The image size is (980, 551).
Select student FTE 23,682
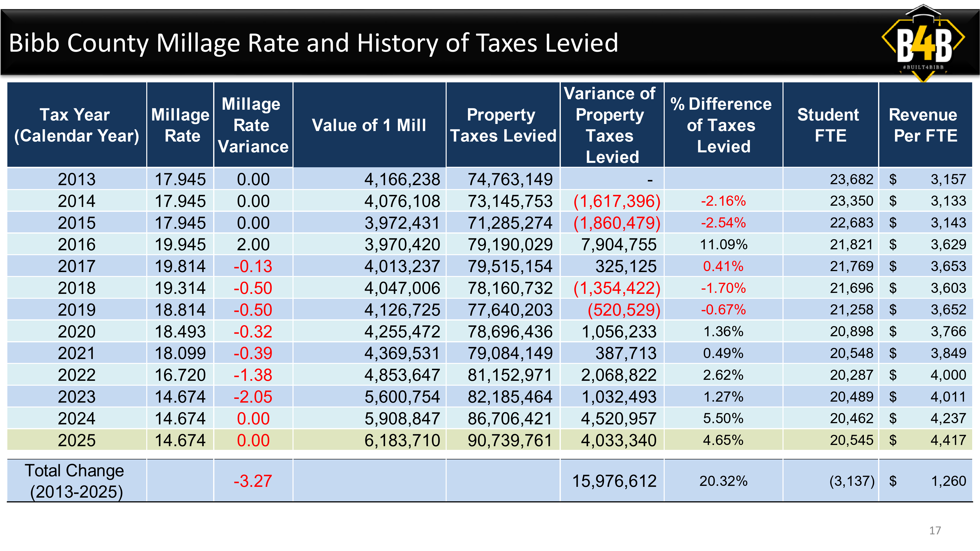tap(851, 179)
